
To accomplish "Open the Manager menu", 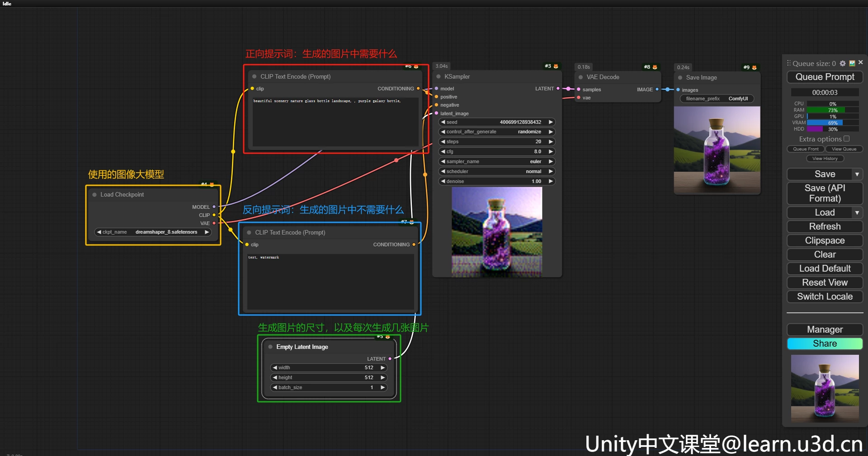I will (x=825, y=329).
